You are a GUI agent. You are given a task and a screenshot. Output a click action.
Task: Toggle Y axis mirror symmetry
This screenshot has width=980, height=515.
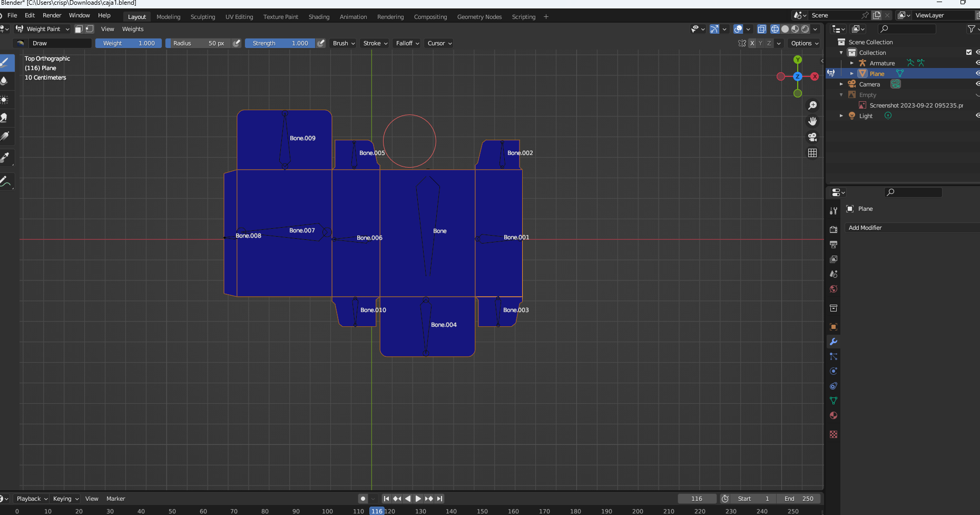(761, 43)
